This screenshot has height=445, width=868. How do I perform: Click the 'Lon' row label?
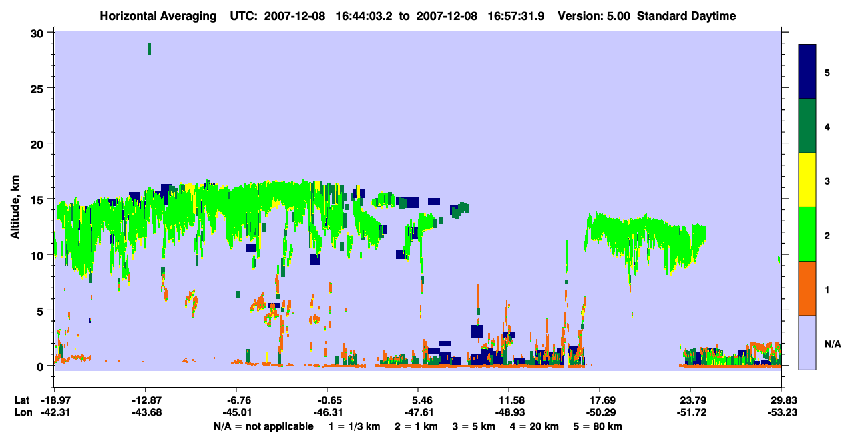[x=23, y=412]
